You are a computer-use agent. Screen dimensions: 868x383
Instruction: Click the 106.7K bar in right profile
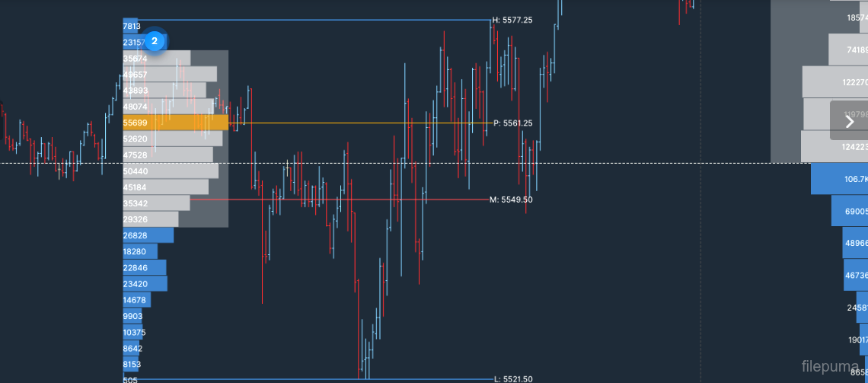pos(839,179)
